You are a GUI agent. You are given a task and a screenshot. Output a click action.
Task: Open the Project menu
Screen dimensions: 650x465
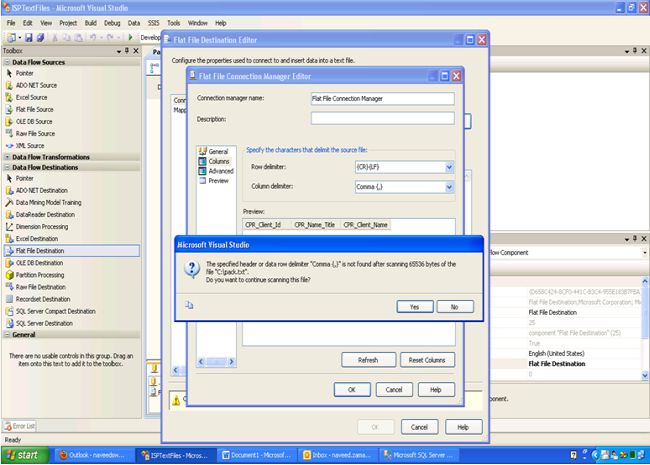[68, 23]
